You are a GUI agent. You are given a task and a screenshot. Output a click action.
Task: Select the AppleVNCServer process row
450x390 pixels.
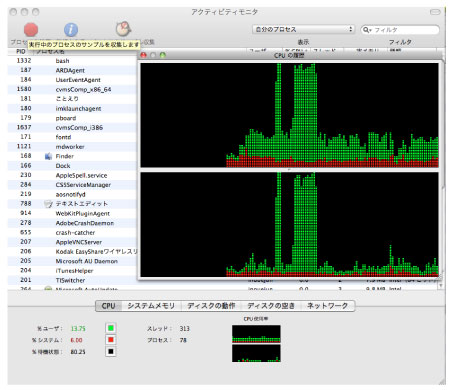[x=72, y=242]
